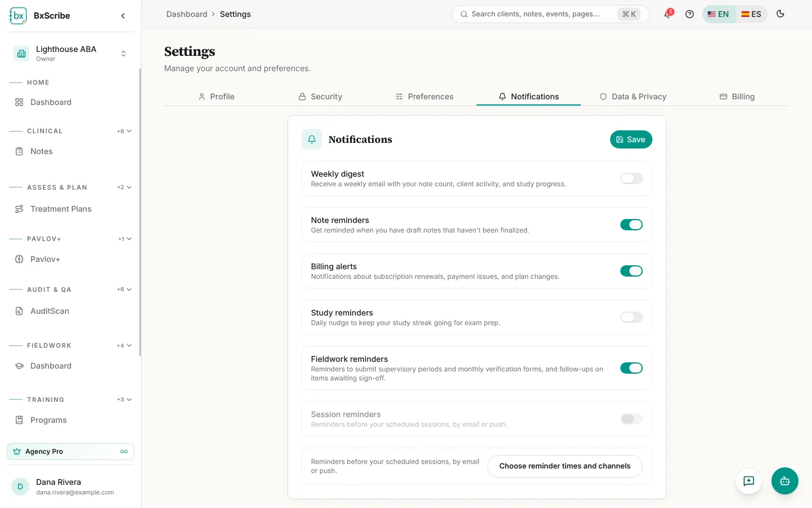Save the notification settings
The image size is (812, 508).
(x=631, y=139)
